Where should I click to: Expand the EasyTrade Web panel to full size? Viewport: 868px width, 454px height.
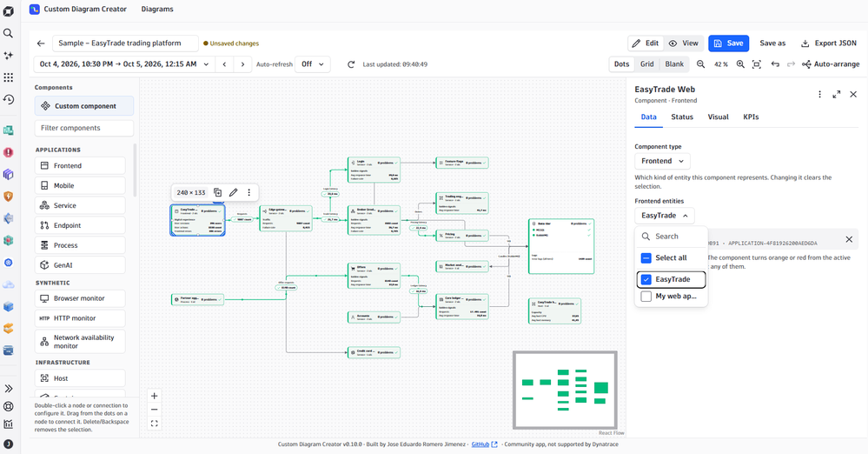pyautogui.click(x=837, y=94)
